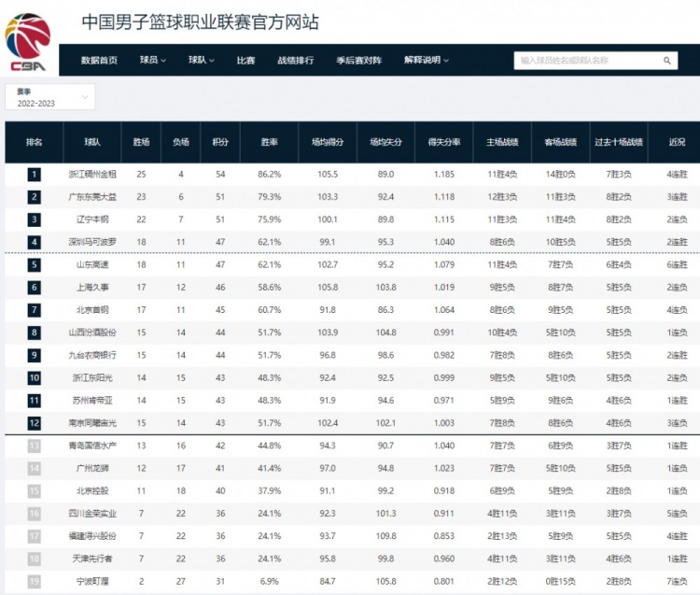The width and height of the screenshot is (700, 595).
Task: Open team 辽宁本钢
Action: pyautogui.click(x=92, y=220)
